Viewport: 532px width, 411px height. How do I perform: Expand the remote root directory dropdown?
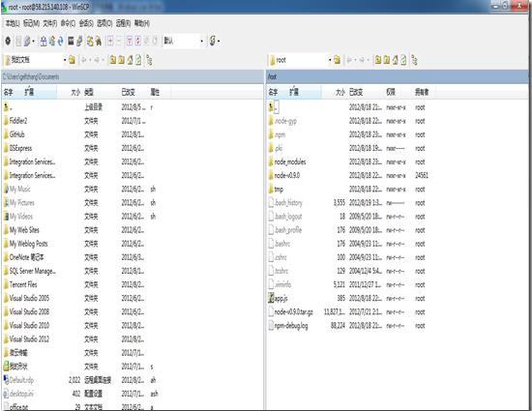(330, 60)
